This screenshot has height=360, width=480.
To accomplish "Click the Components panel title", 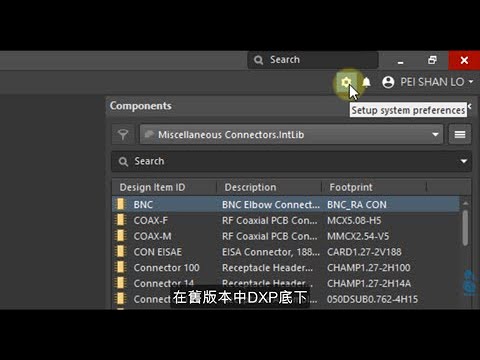I will 141,106.
